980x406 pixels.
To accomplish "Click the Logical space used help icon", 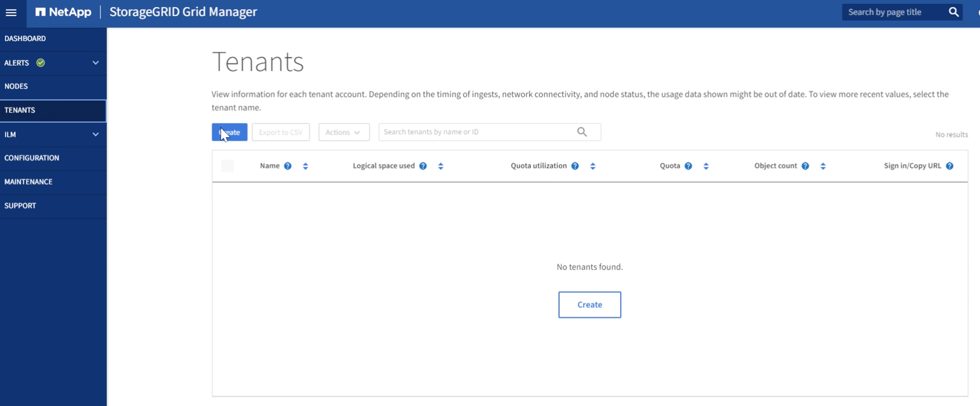I will click(423, 165).
